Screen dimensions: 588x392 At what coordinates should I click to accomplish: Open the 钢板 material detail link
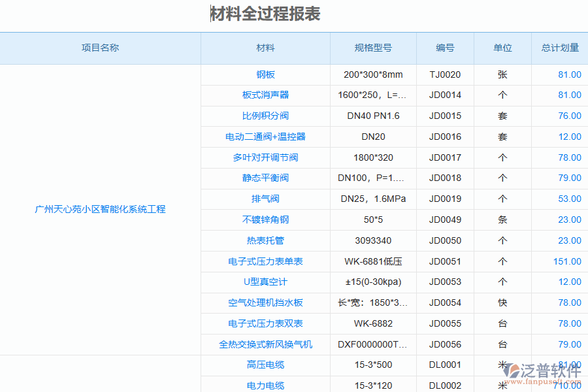pyautogui.click(x=264, y=74)
